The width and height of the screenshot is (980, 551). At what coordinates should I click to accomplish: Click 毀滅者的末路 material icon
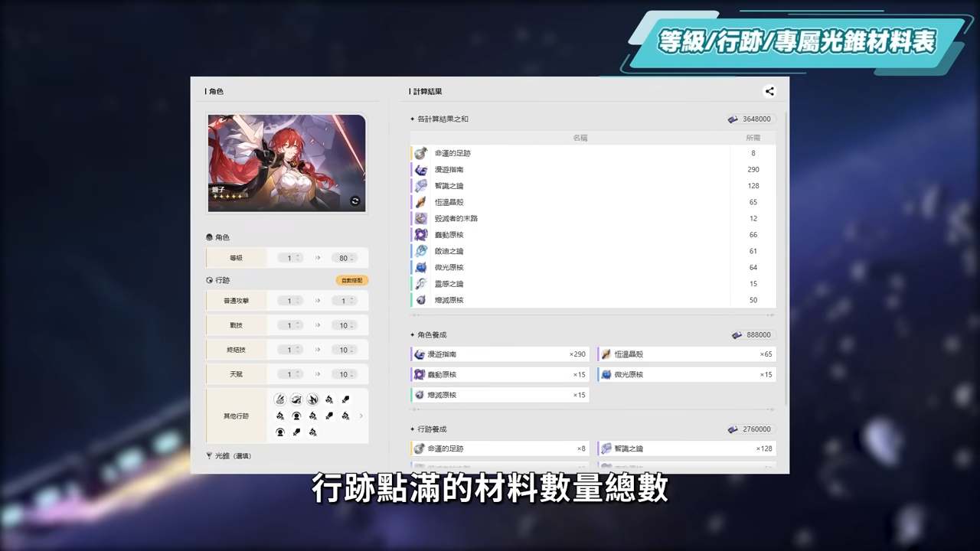[x=420, y=218]
